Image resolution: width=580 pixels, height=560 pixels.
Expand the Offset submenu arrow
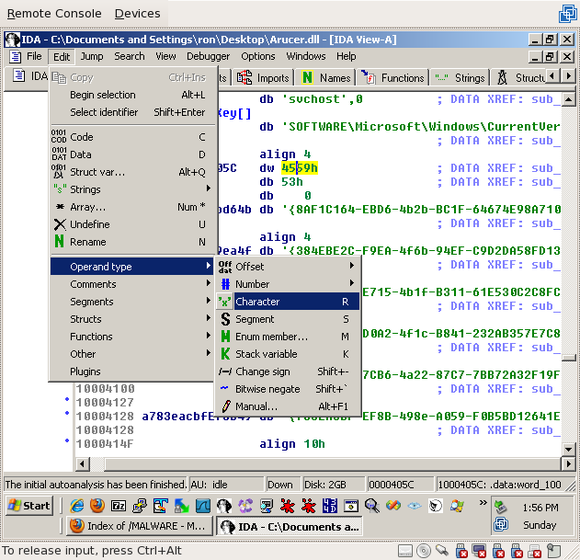coord(351,266)
